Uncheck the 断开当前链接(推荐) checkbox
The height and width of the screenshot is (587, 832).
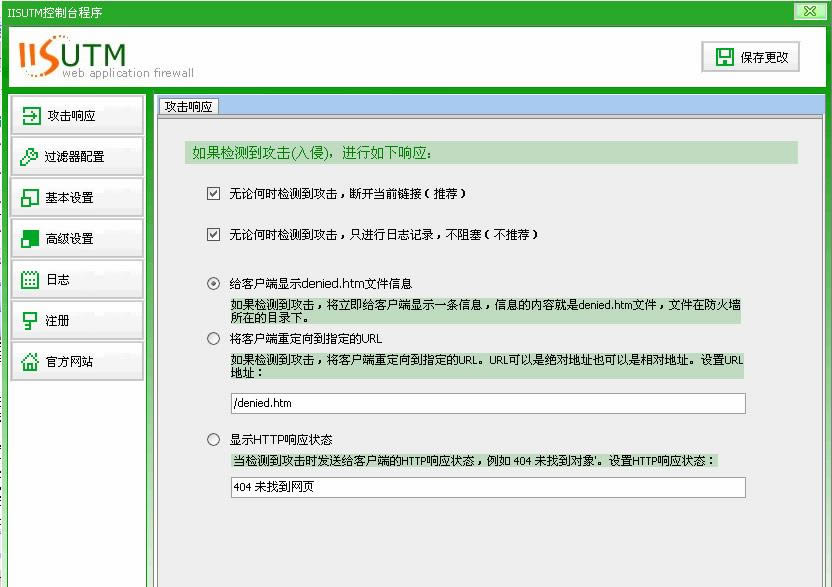tap(213, 194)
